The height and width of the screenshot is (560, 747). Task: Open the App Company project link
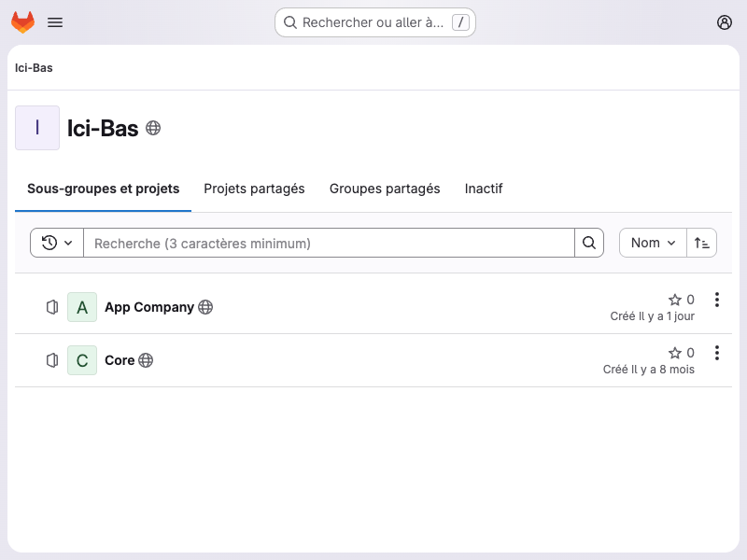(149, 307)
